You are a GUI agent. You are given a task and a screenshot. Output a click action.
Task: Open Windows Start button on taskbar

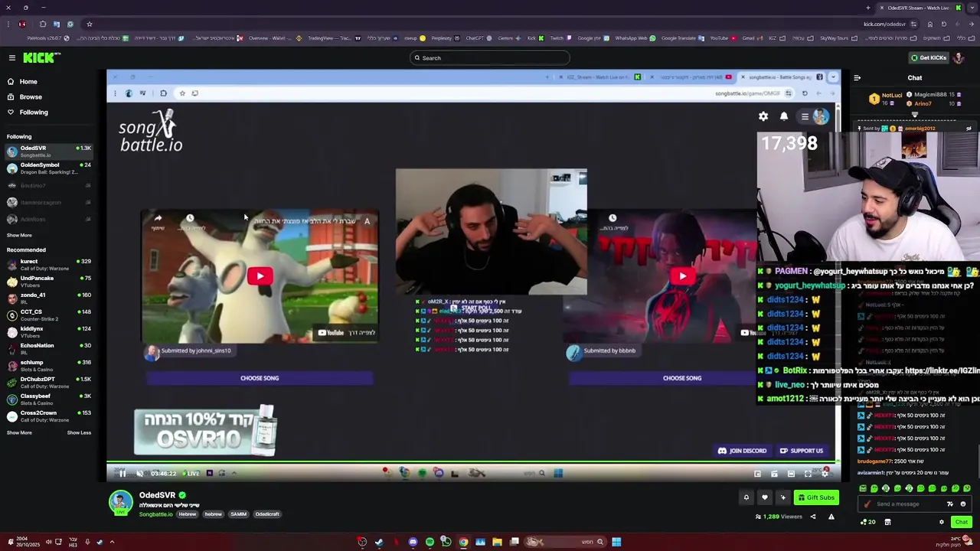[616, 543]
